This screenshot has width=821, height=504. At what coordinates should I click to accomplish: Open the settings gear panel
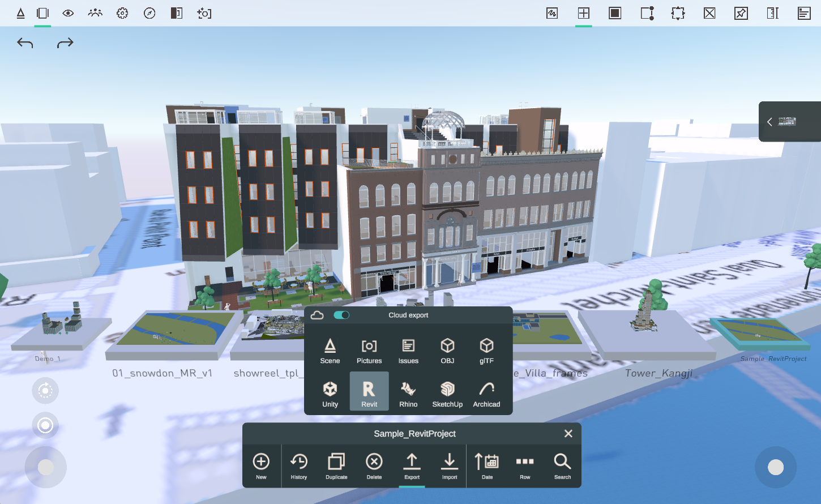coord(122,12)
